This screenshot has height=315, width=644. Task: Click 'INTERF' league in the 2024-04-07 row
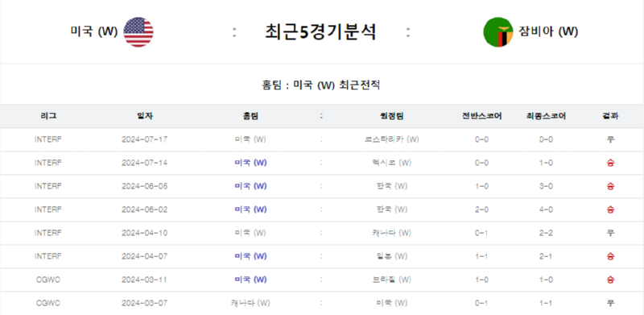pos(48,257)
